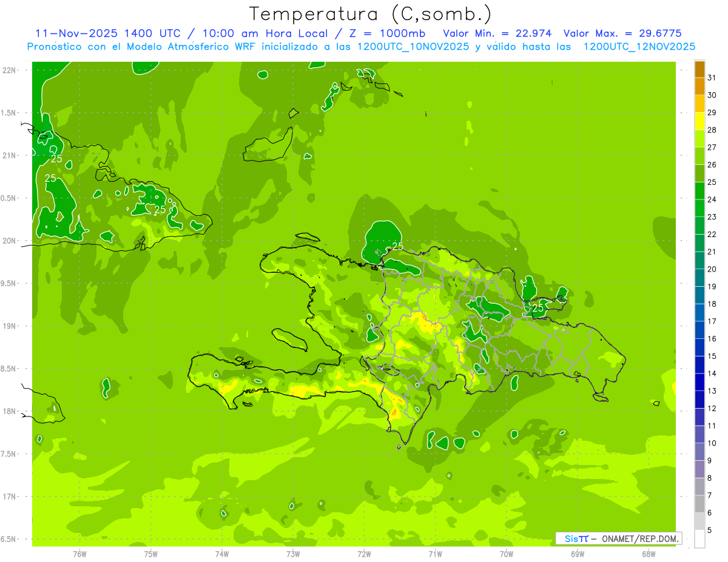
Task: Click the colorbar scale label 11
Action: pos(712,426)
